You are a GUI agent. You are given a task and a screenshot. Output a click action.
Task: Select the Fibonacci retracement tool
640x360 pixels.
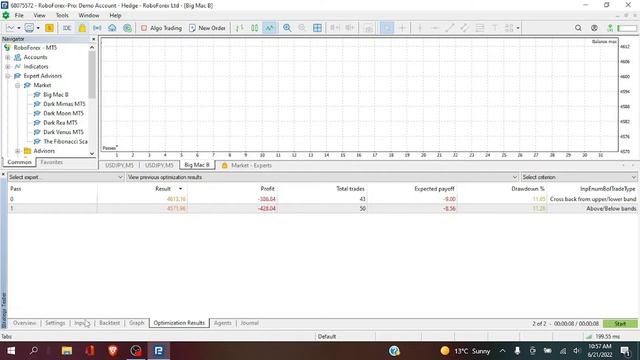[480, 28]
